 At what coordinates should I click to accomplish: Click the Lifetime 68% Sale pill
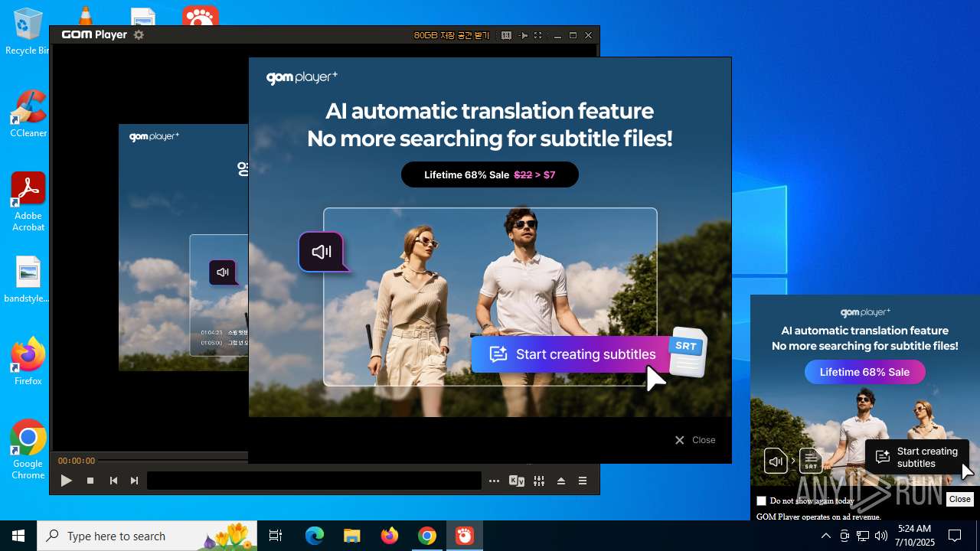point(490,174)
